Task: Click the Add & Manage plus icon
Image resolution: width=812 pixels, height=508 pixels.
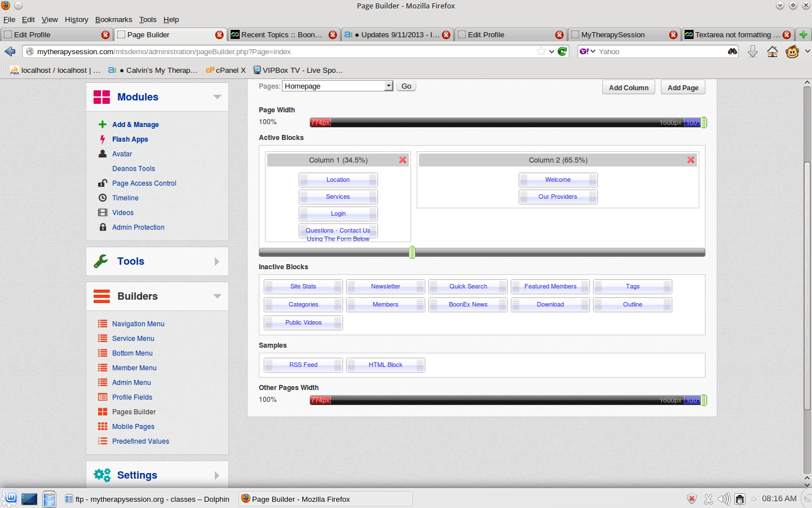Action: (103, 125)
